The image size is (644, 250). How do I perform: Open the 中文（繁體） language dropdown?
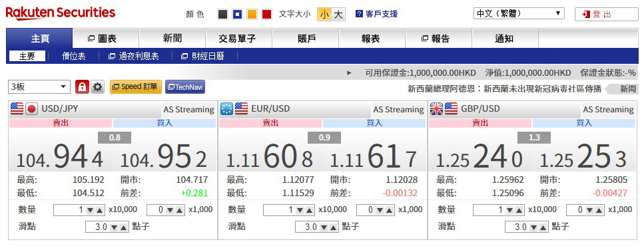click(x=519, y=13)
